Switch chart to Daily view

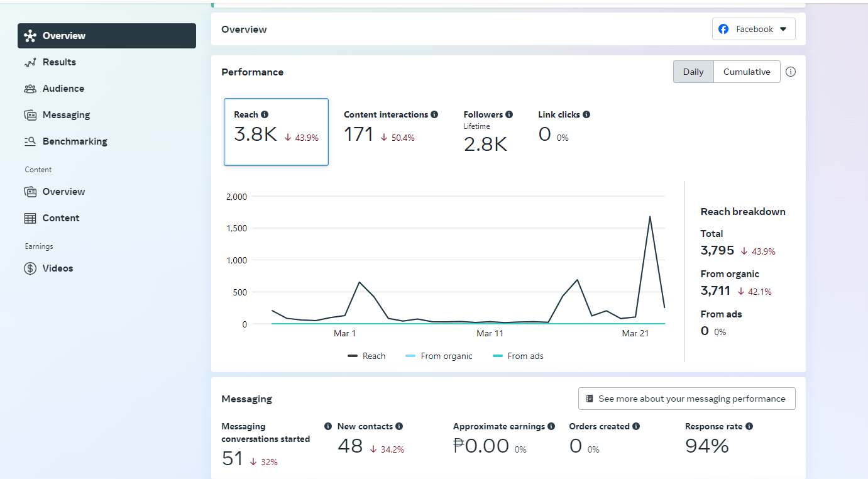pos(693,72)
